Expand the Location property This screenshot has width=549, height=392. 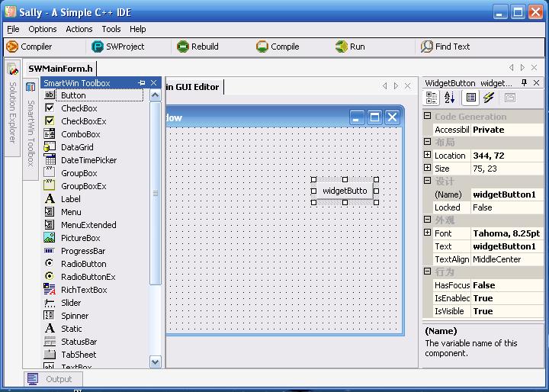pos(427,155)
